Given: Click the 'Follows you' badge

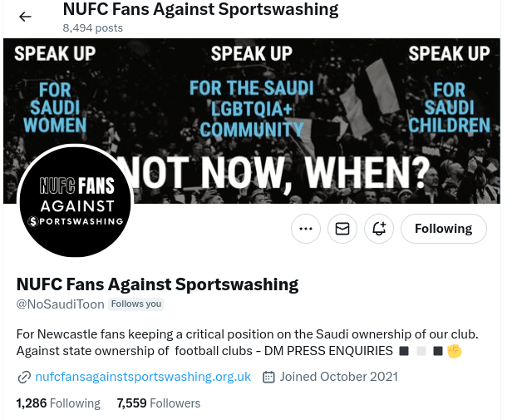Looking at the screenshot, I should coord(136,304).
